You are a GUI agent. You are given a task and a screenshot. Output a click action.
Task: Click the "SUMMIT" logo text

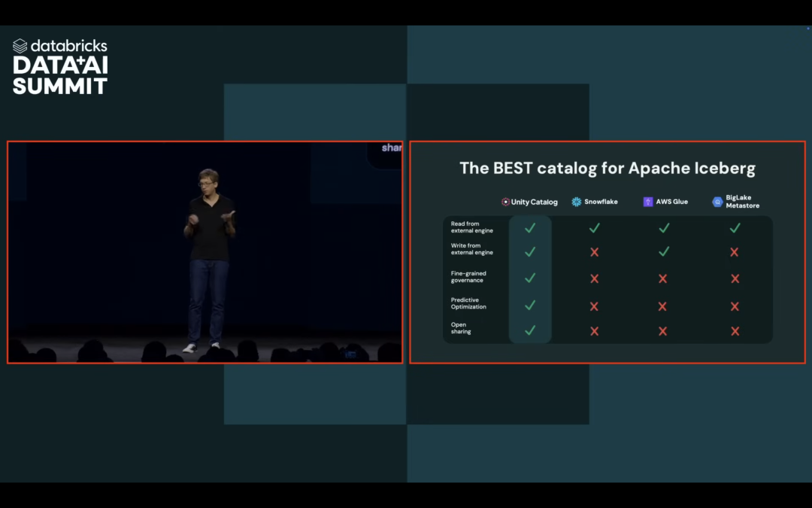pyautogui.click(x=60, y=86)
